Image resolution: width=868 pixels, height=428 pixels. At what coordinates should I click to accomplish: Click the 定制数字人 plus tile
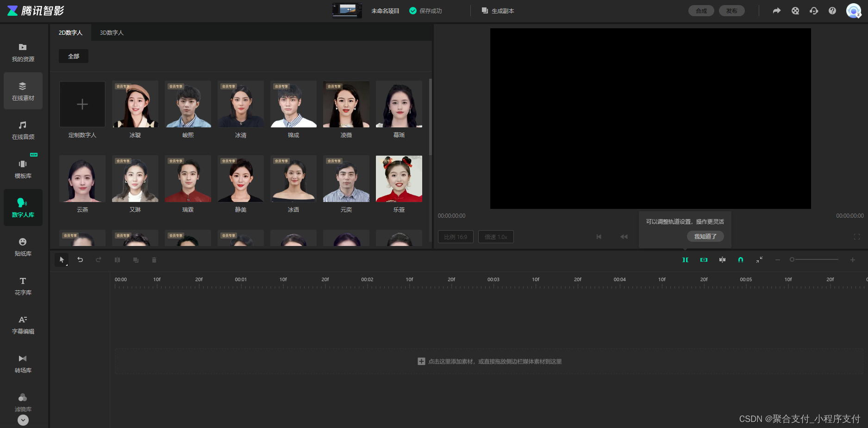pyautogui.click(x=82, y=104)
